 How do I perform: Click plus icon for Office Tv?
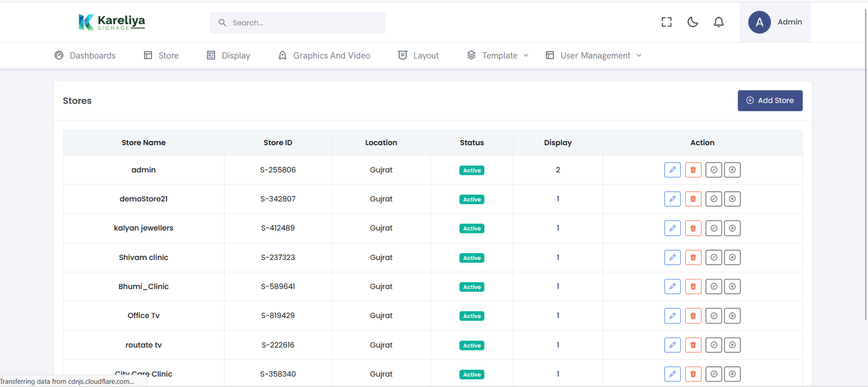click(x=732, y=316)
